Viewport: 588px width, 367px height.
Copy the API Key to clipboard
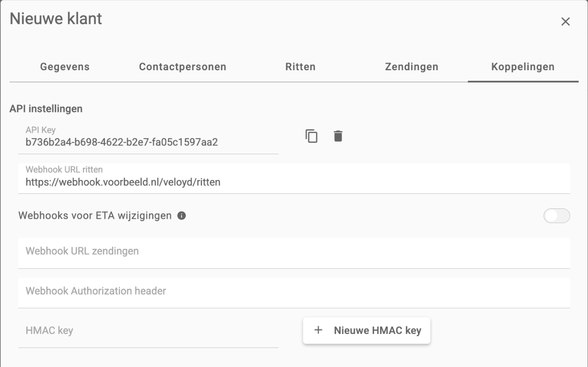pos(311,136)
